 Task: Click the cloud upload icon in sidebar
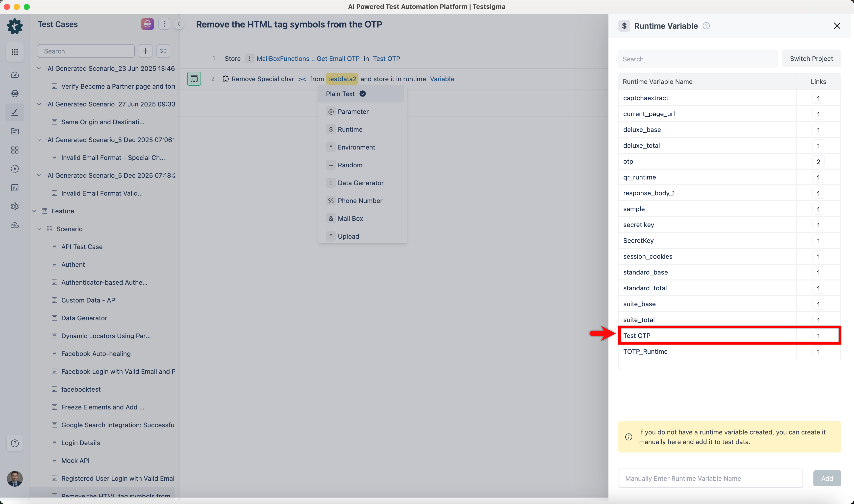point(15,225)
